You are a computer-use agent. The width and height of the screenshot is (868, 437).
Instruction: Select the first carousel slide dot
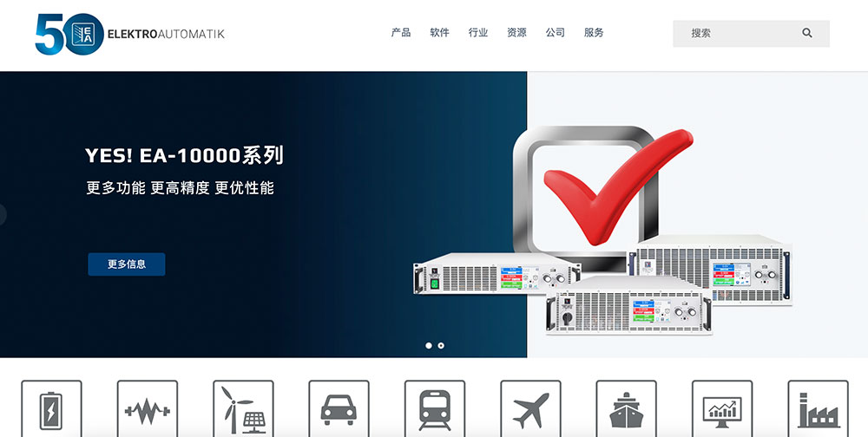click(x=429, y=346)
